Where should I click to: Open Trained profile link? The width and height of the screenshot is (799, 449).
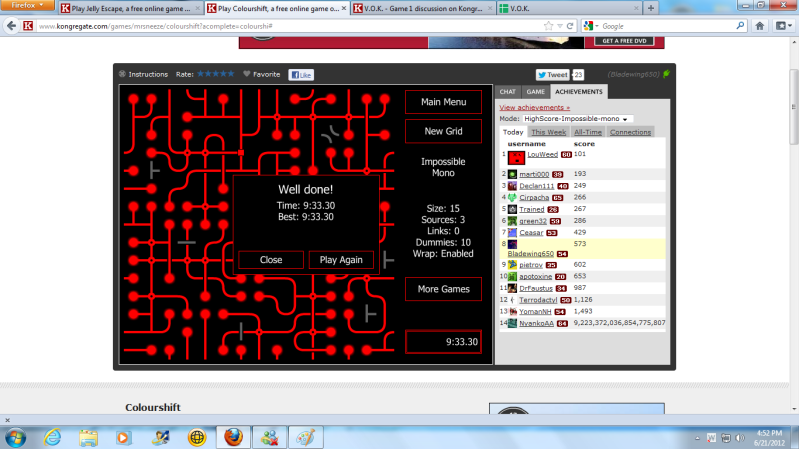(x=531, y=209)
